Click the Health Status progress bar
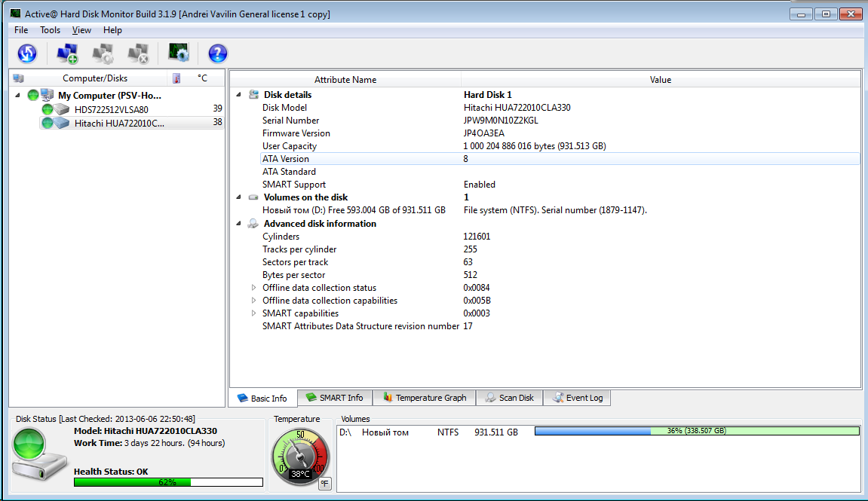868x501 pixels. tap(167, 482)
